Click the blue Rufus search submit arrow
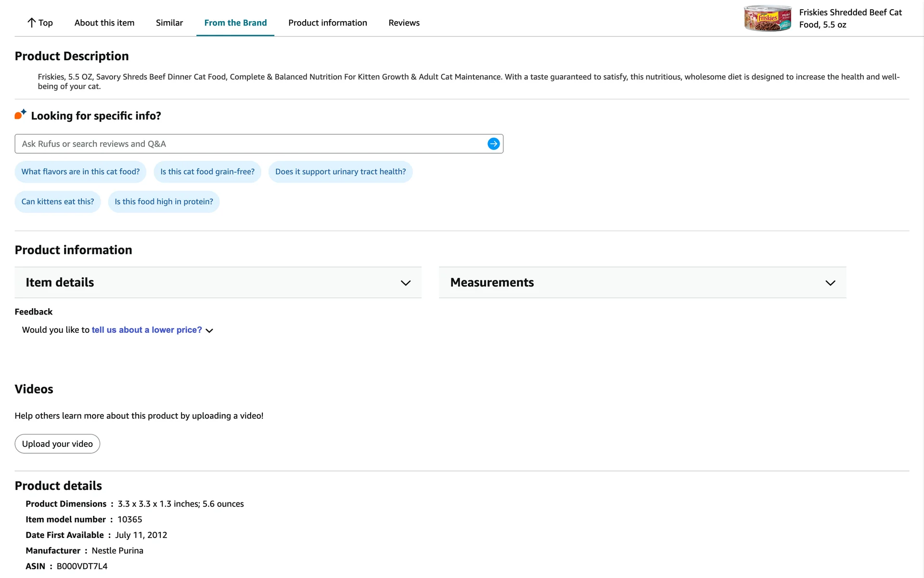Screen dimensions: 924x578 tap(493, 144)
